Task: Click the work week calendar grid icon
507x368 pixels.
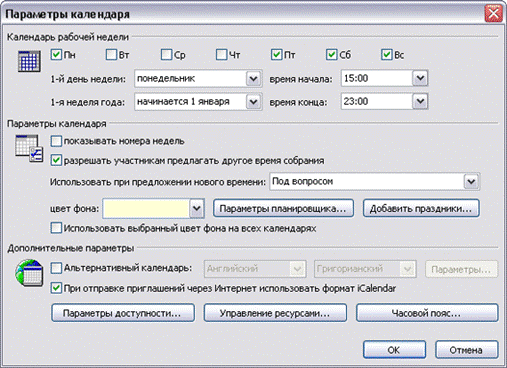Action: click(x=29, y=61)
